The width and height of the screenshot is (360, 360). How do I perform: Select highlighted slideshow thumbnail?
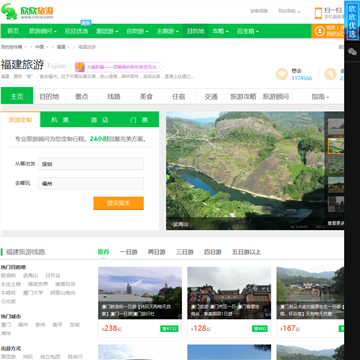[x=336, y=146]
